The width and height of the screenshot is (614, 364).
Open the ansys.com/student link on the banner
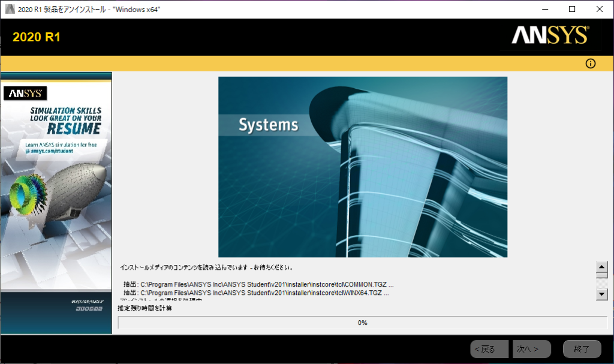tap(49, 151)
